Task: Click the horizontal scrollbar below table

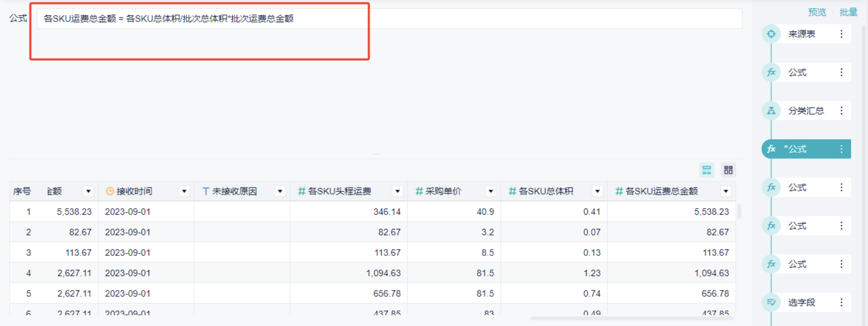Action: (x=632, y=318)
